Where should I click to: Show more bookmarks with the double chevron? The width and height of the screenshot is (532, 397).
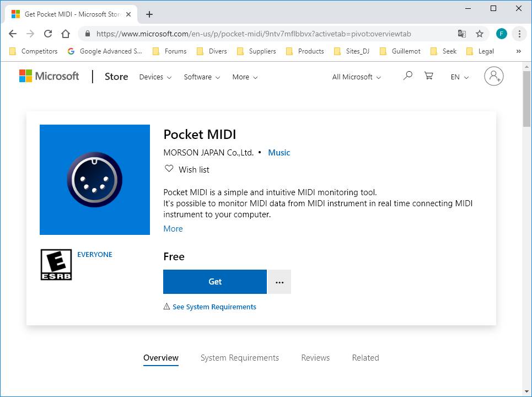point(518,51)
